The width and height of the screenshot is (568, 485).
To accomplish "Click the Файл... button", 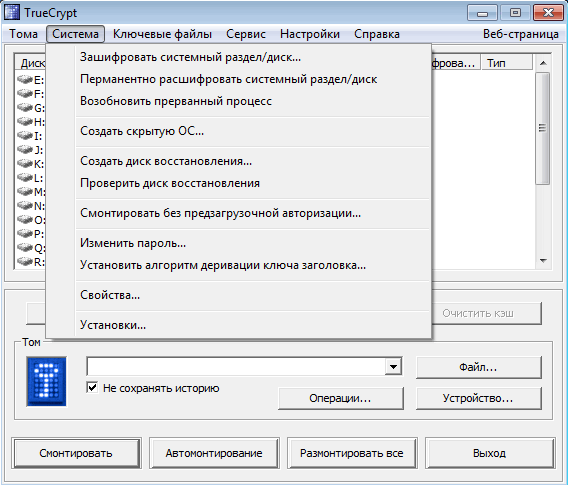I will point(479,367).
